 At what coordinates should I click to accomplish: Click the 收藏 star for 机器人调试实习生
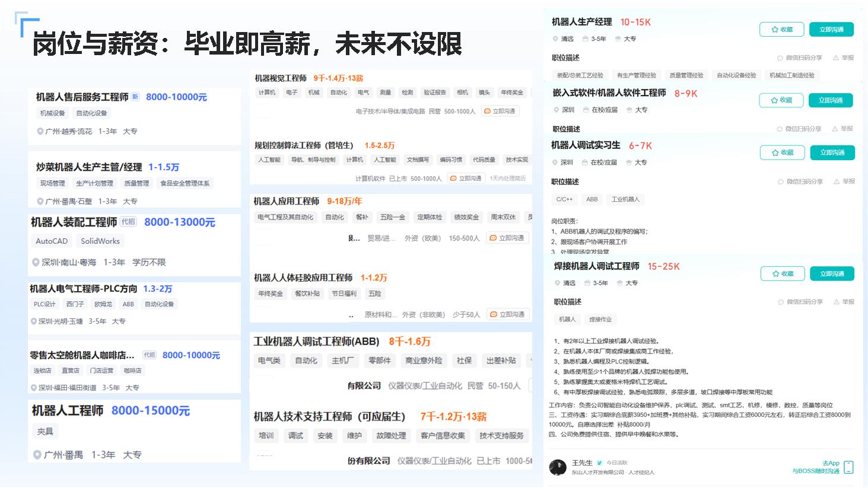point(775,153)
